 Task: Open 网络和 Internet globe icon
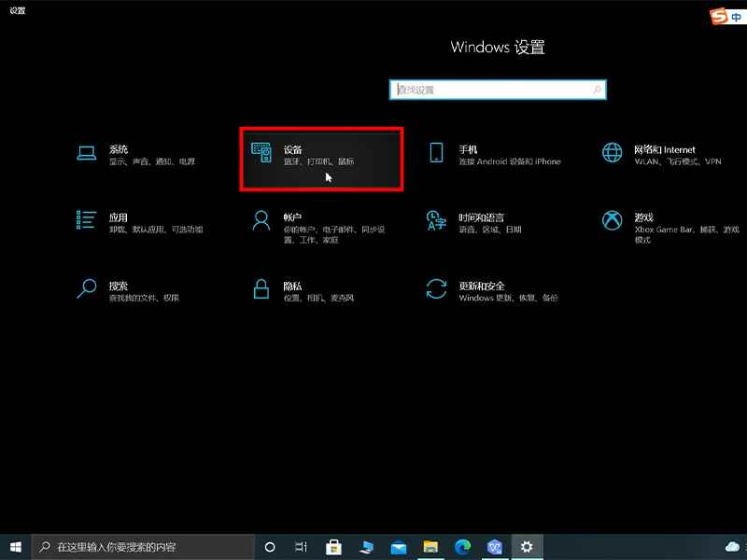point(612,154)
